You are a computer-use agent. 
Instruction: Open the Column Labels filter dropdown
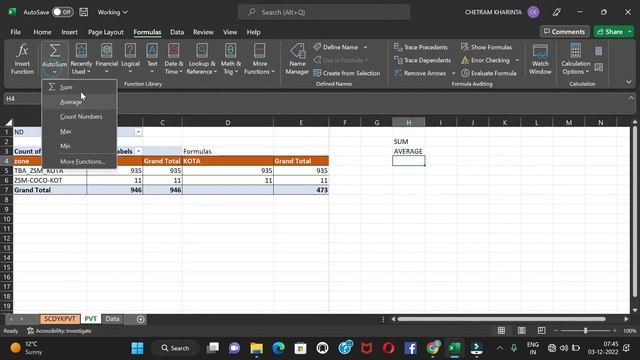[138, 151]
